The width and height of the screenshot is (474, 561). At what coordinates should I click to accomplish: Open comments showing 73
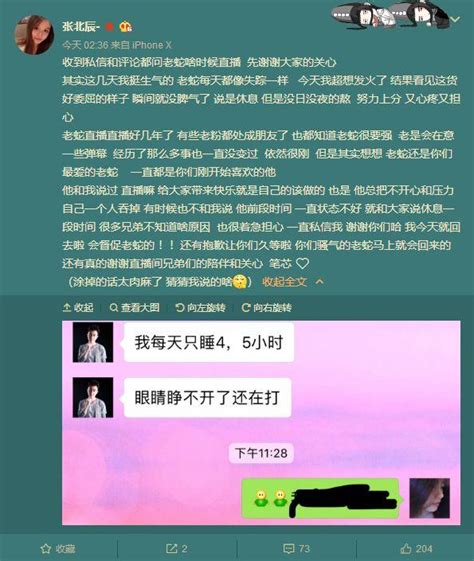point(296,548)
